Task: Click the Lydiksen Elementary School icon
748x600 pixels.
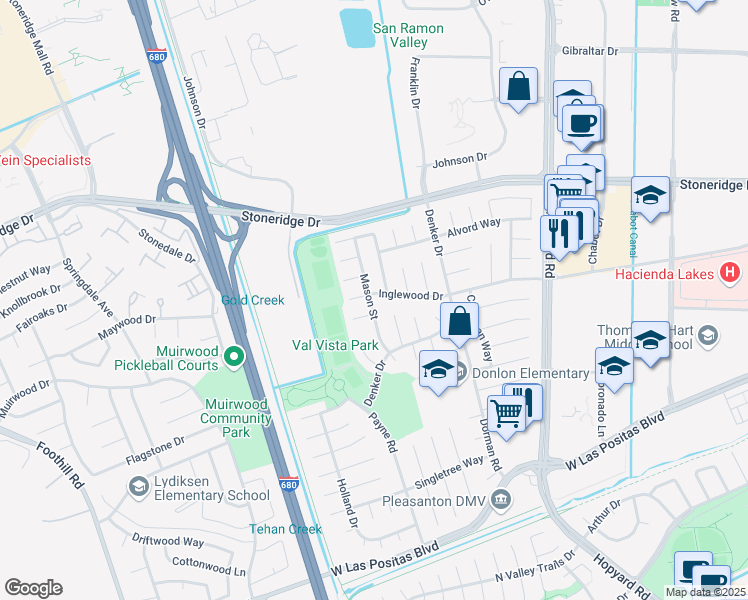Action: (138, 487)
